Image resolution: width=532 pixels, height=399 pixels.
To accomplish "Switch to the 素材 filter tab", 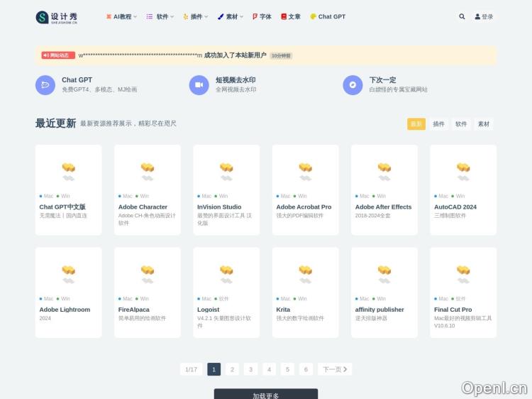I will 484,124.
